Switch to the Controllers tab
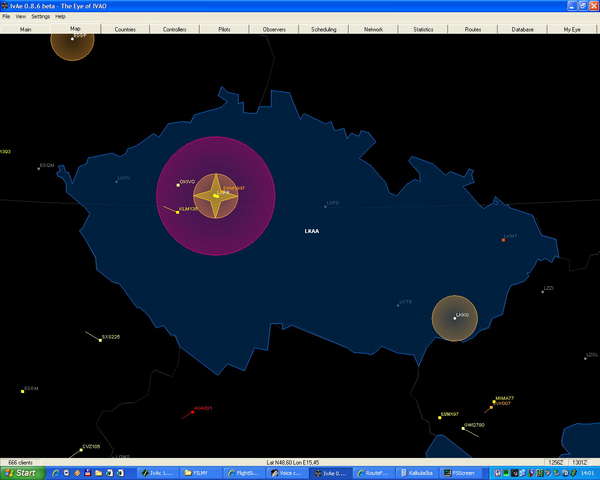This screenshot has width=600, height=480. [174, 29]
